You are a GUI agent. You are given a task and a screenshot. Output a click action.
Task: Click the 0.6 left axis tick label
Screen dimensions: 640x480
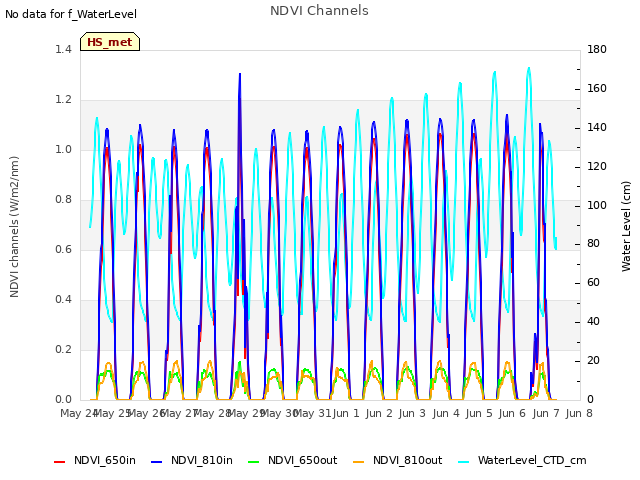tap(63, 249)
